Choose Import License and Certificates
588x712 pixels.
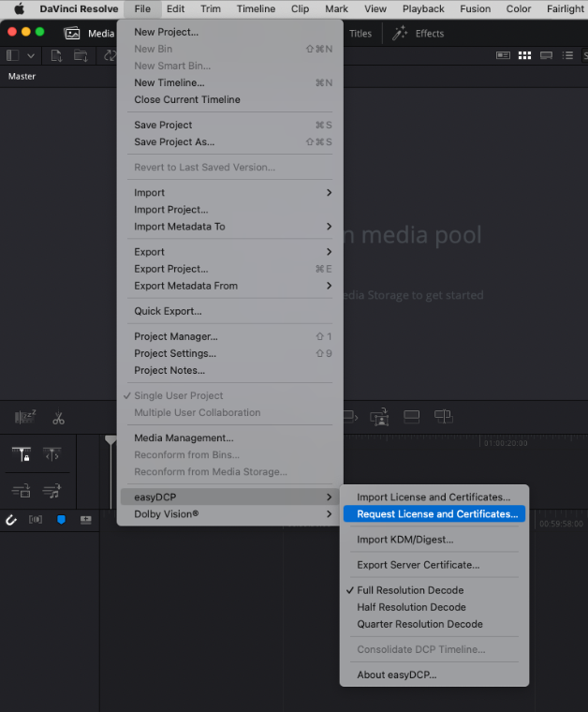click(x=434, y=497)
